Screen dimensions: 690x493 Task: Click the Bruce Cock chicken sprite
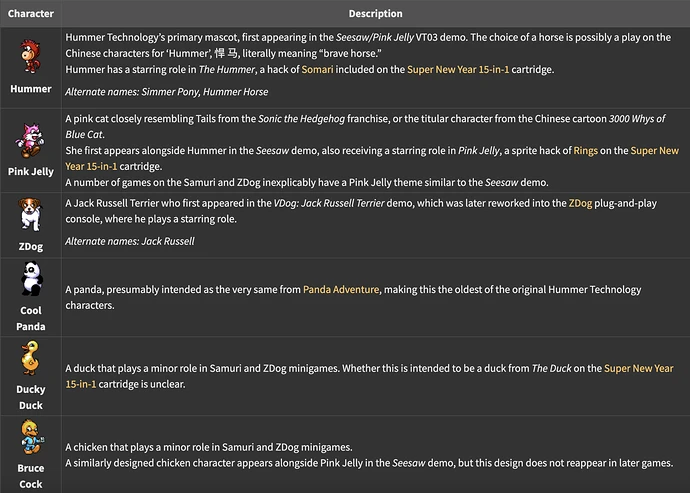30,439
